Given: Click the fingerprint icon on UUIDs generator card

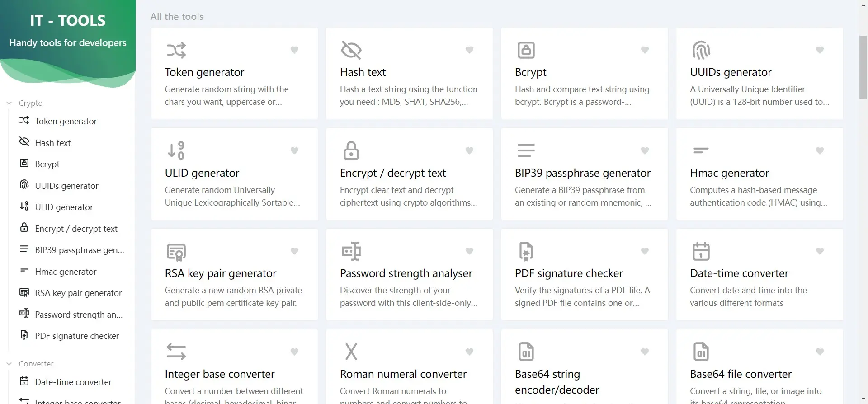Looking at the screenshot, I should pyautogui.click(x=701, y=50).
